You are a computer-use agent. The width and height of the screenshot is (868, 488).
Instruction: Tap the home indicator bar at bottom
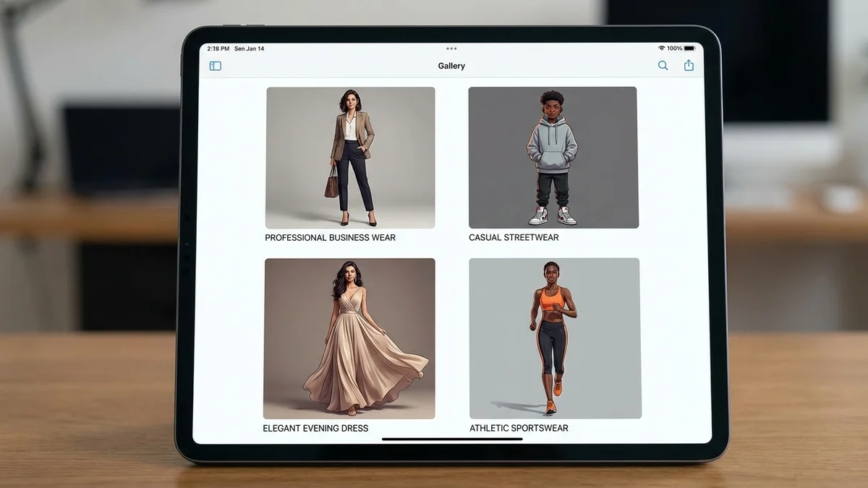pyautogui.click(x=451, y=439)
